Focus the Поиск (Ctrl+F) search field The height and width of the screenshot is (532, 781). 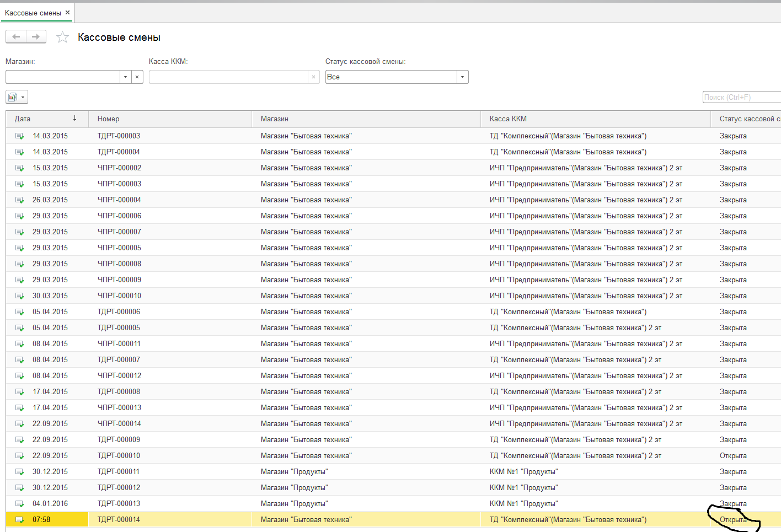tap(742, 97)
